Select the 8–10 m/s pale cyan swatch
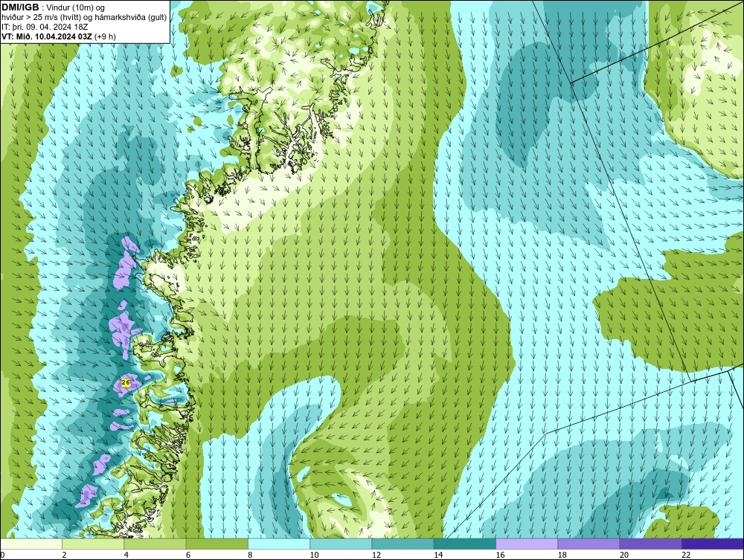Image resolution: width=744 pixels, height=560 pixels. coord(279,544)
